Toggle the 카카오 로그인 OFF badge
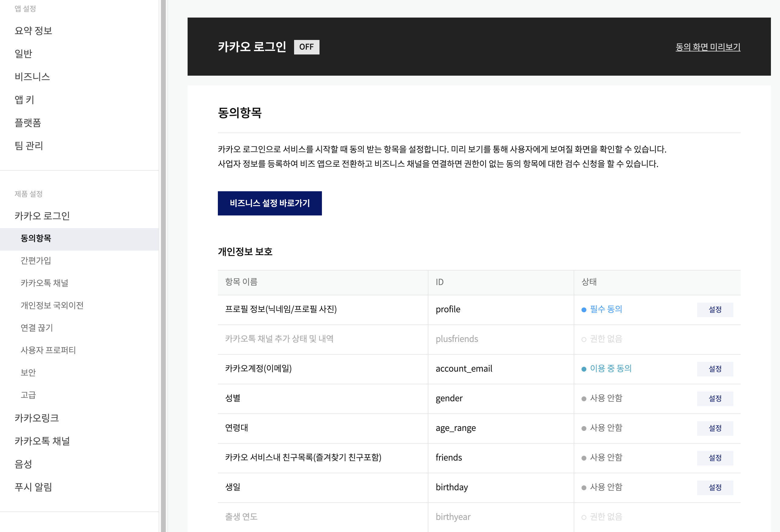Screen dimensions: 780x532 click(x=306, y=47)
